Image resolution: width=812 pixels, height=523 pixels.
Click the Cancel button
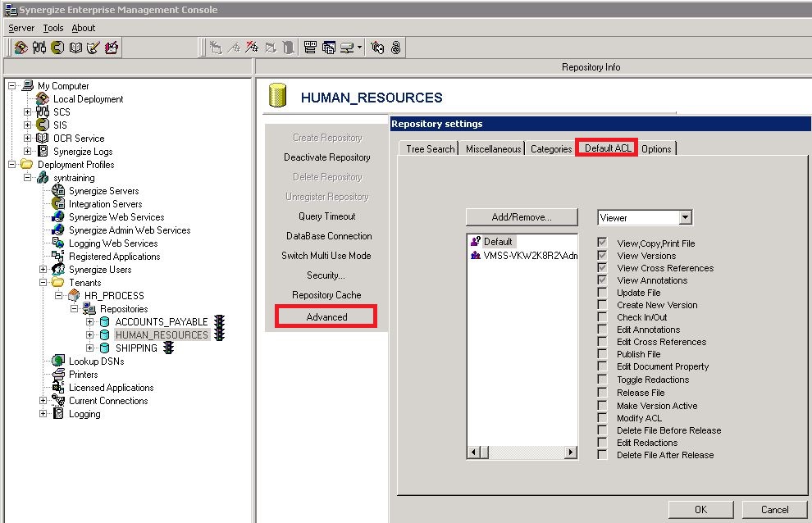775,510
